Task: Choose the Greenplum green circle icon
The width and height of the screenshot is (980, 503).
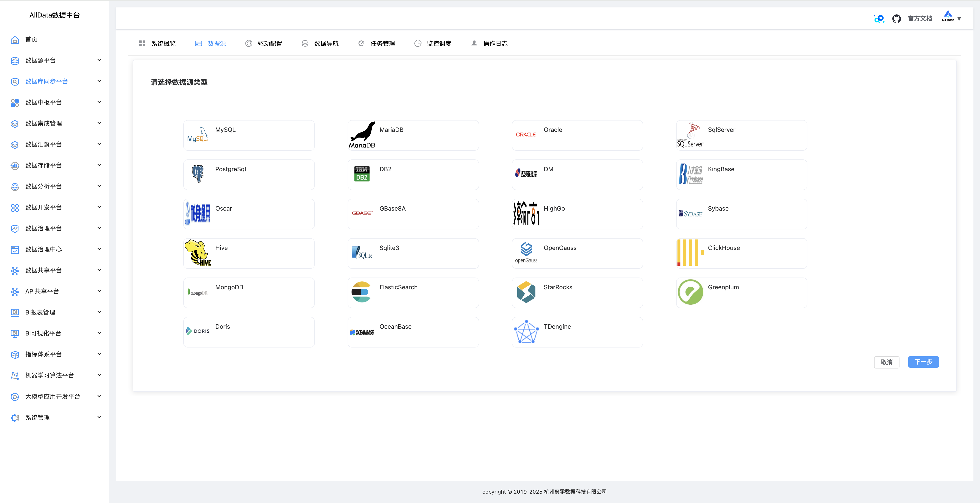Action: (690, 292)
